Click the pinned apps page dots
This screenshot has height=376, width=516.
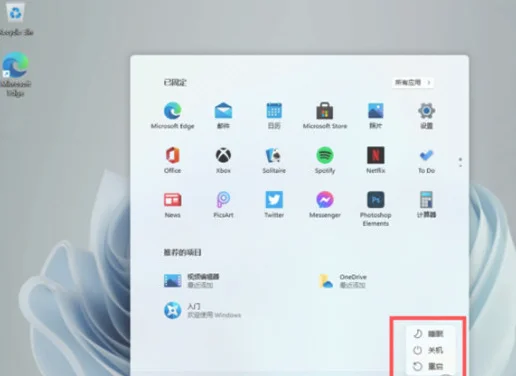pyautogui.click(x=460, y=162)
